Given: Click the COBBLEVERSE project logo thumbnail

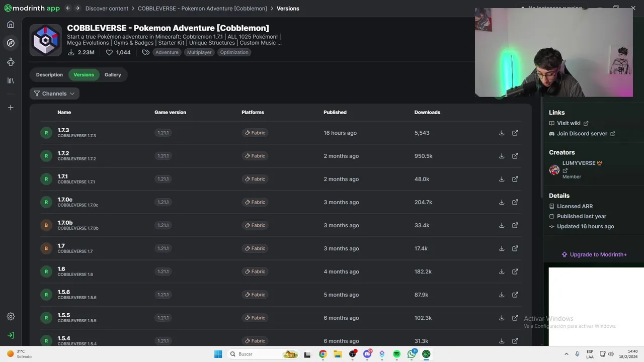Looking at the screenshot, I should [46, 40].
